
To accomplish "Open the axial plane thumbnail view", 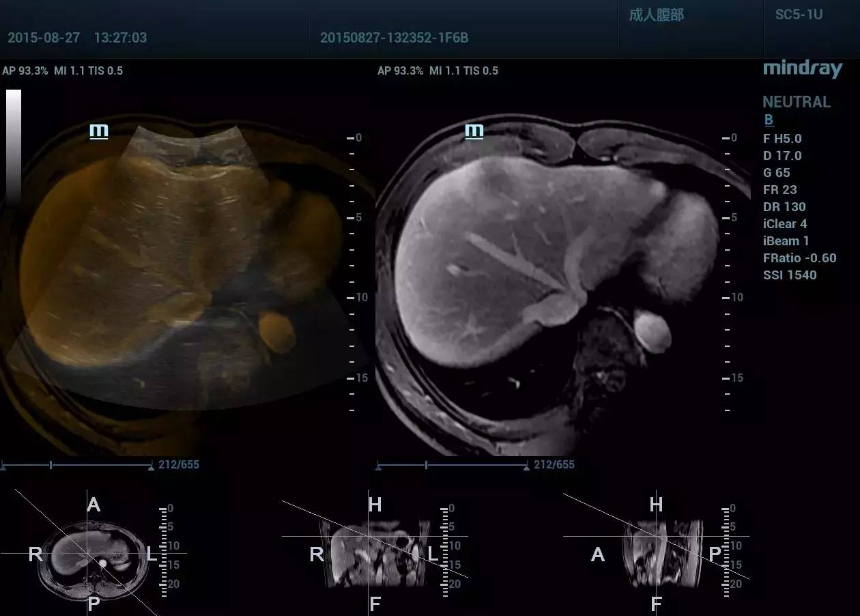I will click(93, 551).
